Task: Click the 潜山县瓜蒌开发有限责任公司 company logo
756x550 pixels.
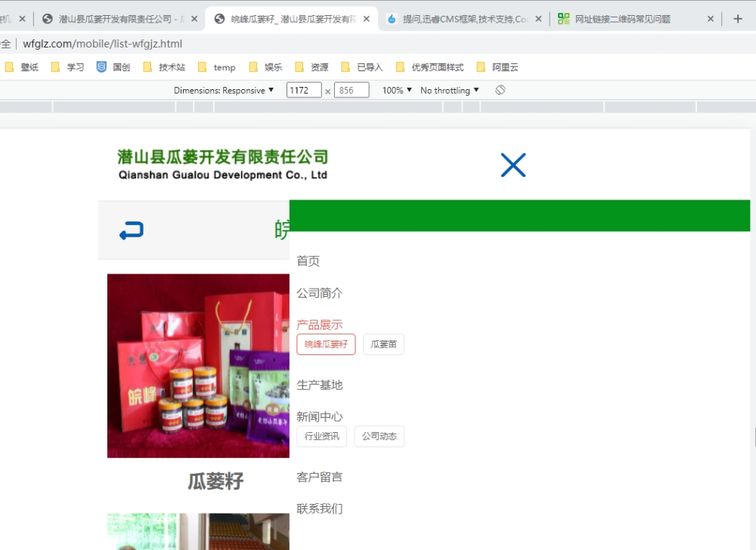Action: [x=223, y=165]
